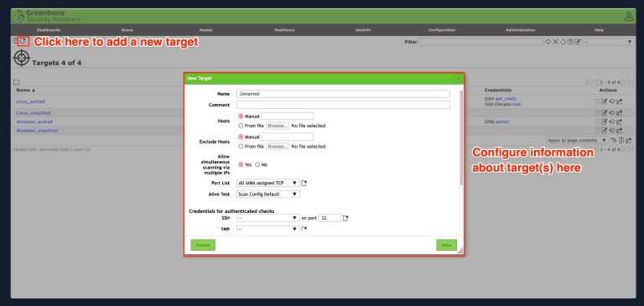644x306 pixels.
Task: Clone the Linux_unauthed target
Action: point(611,112)
